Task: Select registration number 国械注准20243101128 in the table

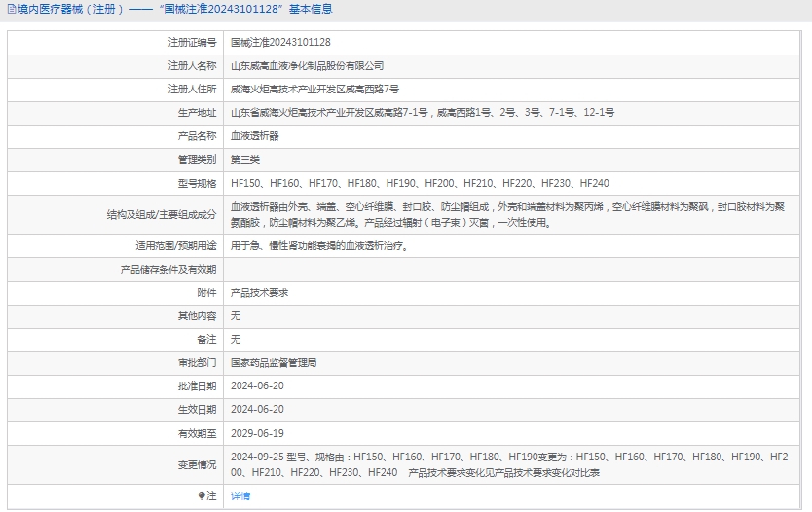Action: 280,43
